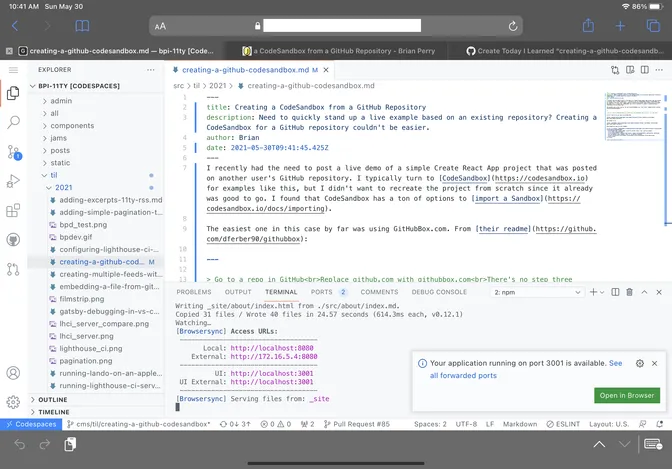Open the Explorer view in activity bar
Viewport: 672px width, 469px height.
(x=13, y=93)
